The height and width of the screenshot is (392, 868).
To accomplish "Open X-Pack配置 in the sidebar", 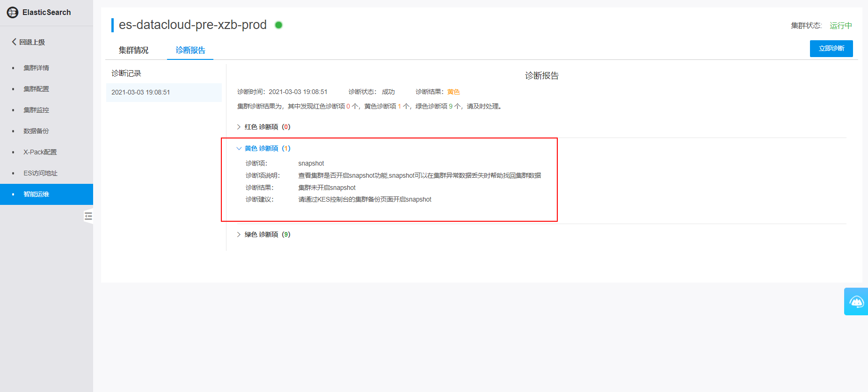I will [40, 152].
